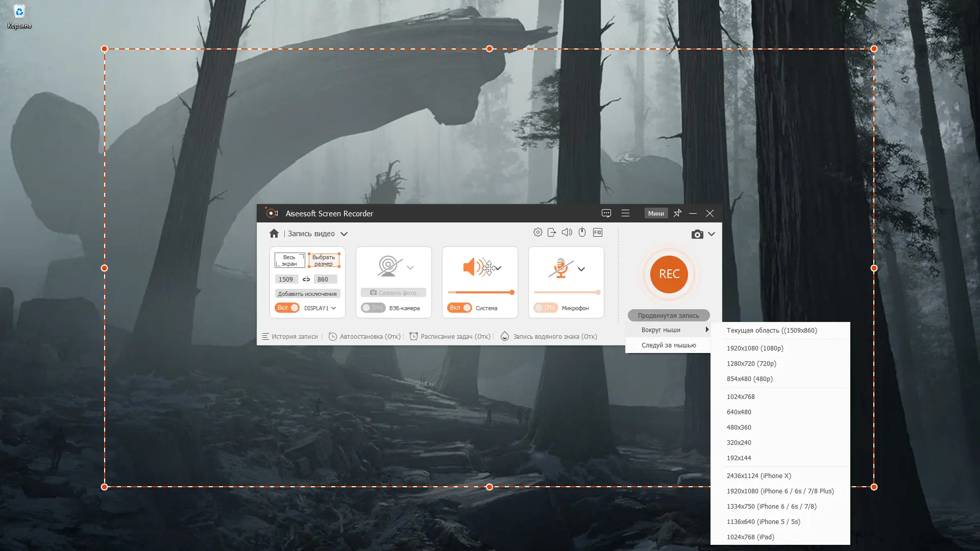Image resolution: width=980 pixels, height=551 pixels.
Task: Expand the microphone source dropdown arrow
Action: 581,269
